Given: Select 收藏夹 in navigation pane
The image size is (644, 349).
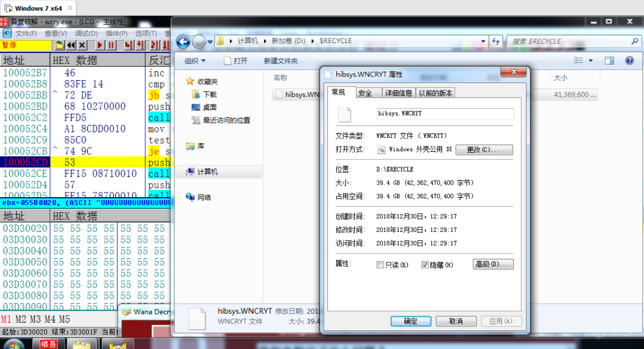Looking at the screenshot, I should click(x=203, y=81).
